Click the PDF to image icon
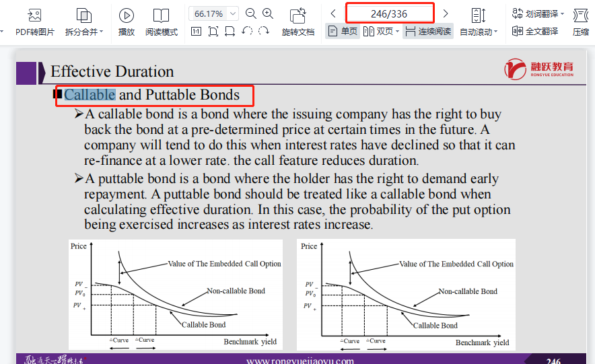The image size is (595, 364). [34, 15]
